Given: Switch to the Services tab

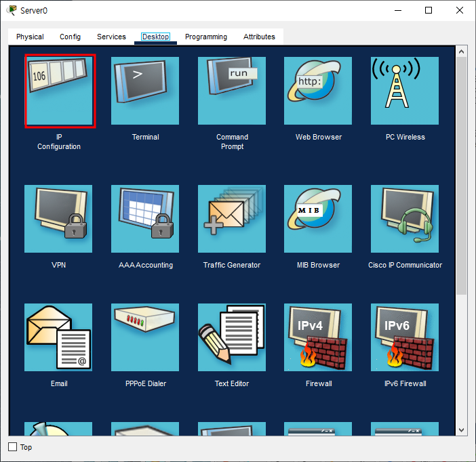Looking at the screenshot, I should point(111,37).
